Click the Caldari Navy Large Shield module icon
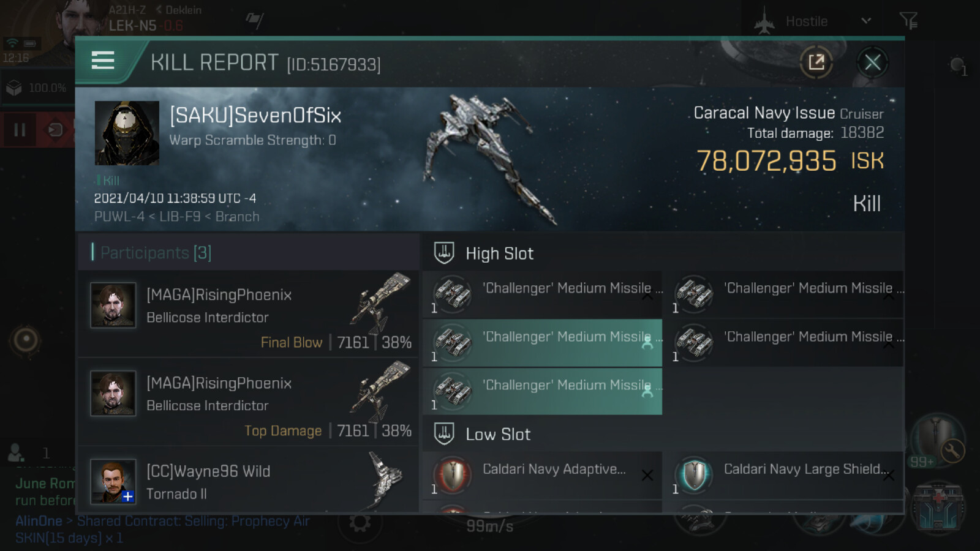The image size is (980, 551). pyautogui.click(x=694, y=475)
